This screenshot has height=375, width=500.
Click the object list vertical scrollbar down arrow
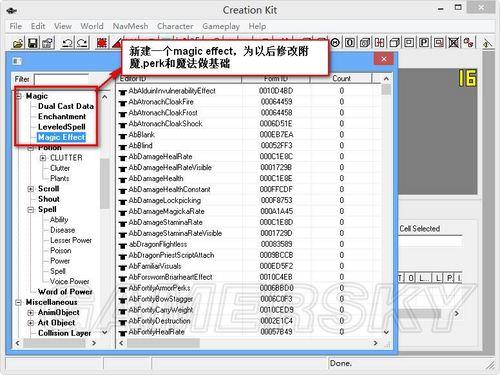click(x=386, y=332)
